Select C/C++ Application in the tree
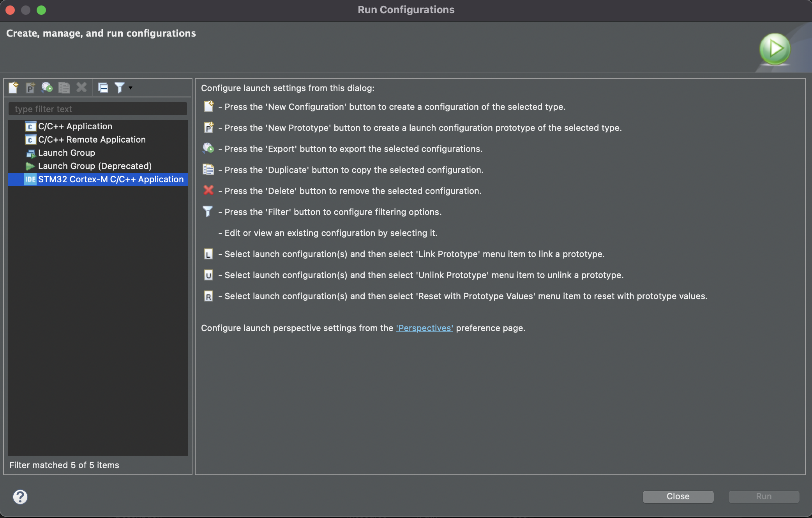Screen dimensions: 812x518 click(x=97, y=126)
